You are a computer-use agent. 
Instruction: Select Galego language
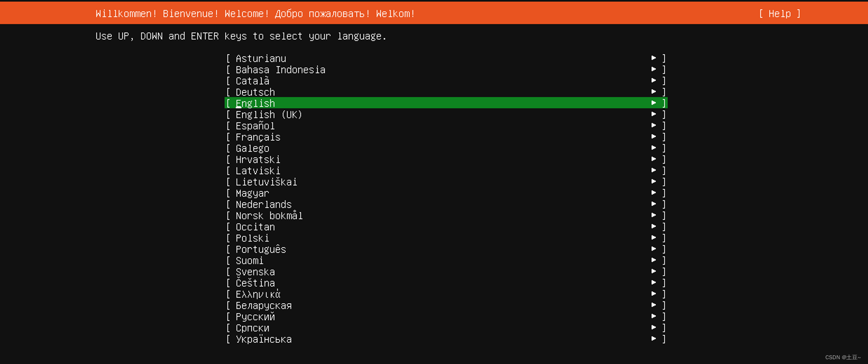(x=446, y=148)
